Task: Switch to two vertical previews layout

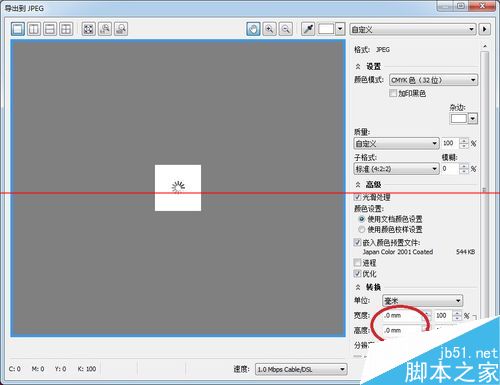Action: [x=34, y=29]
